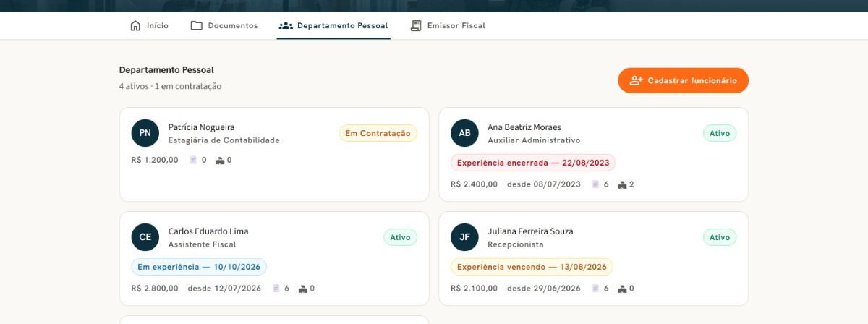Click the salary R$ 2.800,00
The image size is (868, 324).
pyautogui.click(x=155, y=289)
